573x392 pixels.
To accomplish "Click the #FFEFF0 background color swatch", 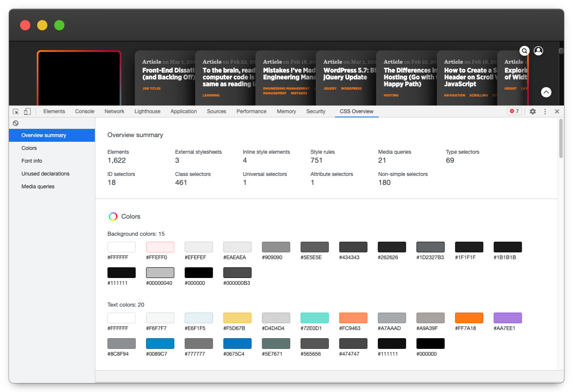I will [160, 247].
